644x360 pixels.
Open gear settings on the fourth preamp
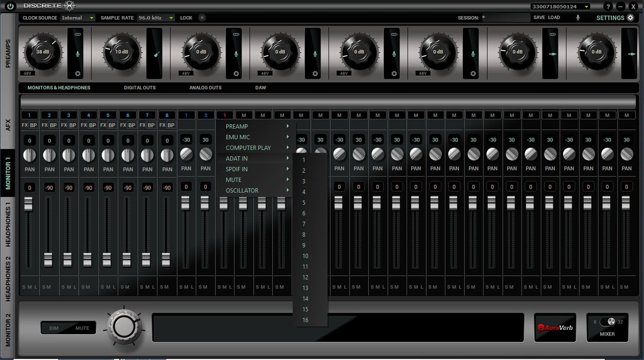(315, 74)
